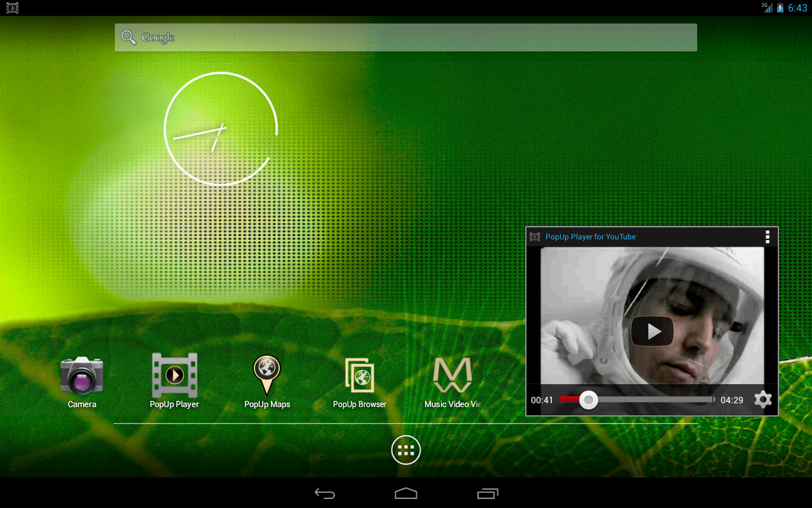Tap the Google search bar
The image size is (812, 508).
click(406, 37)
